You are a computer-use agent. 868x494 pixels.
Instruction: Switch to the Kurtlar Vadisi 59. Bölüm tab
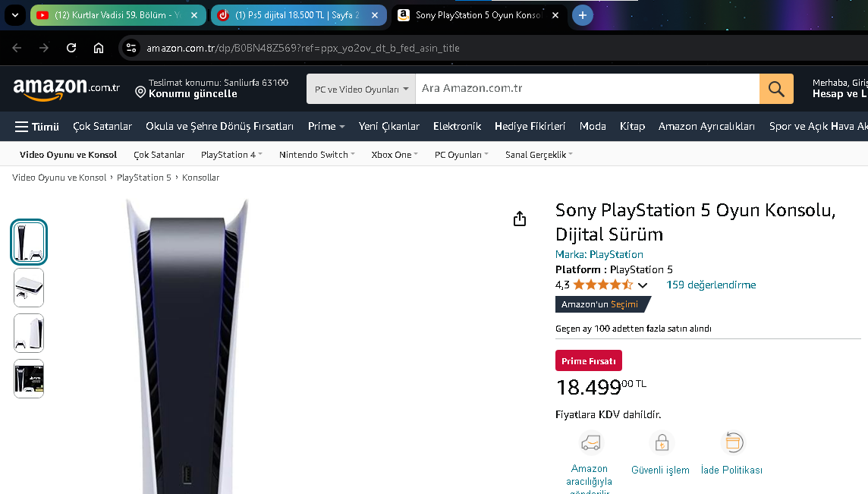pos(118,15)
